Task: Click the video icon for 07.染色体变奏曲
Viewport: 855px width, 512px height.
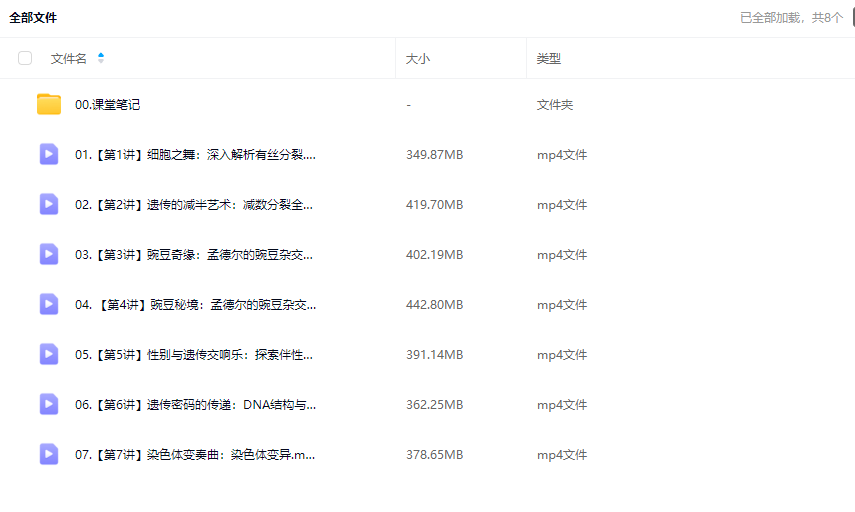Action: pos(49,454)
